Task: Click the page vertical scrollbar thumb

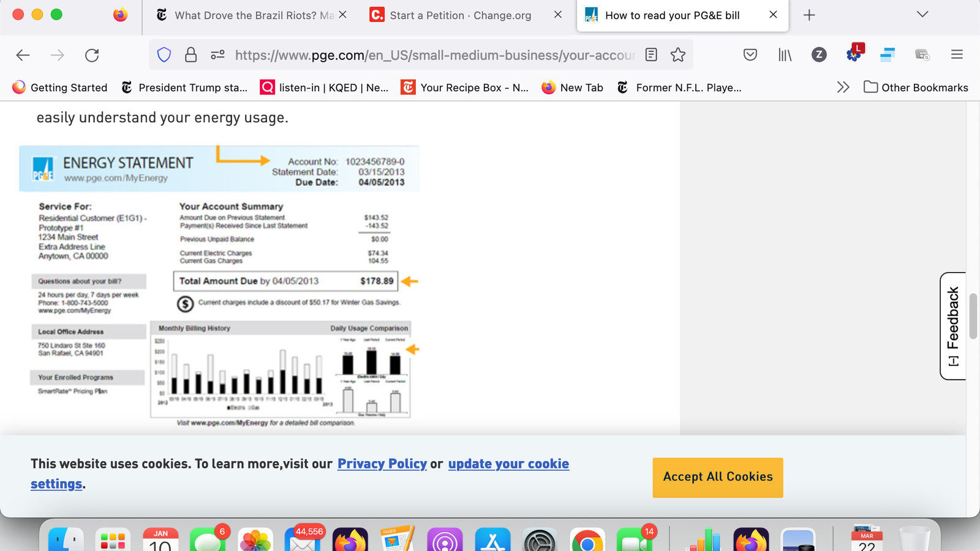Action: (973, 315)
